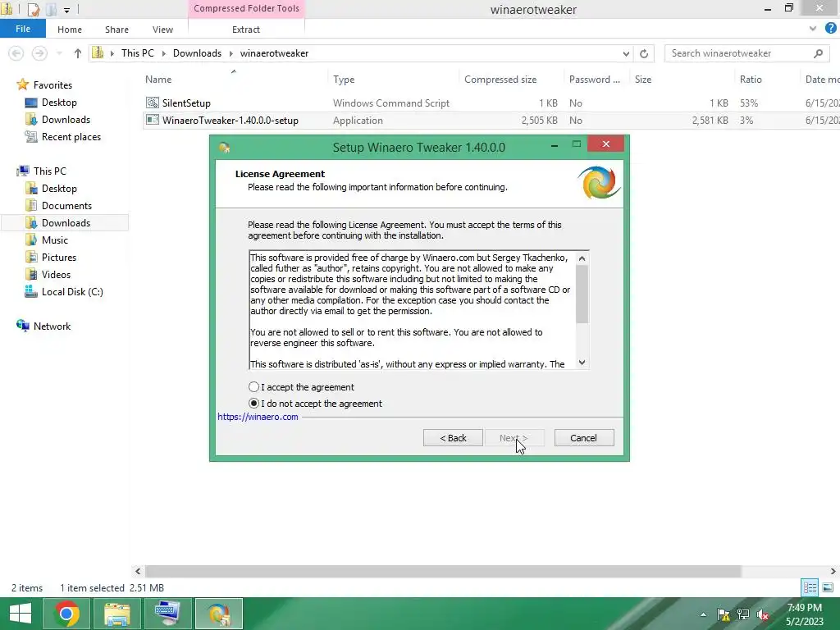Click the license agreement scrollbar thumb
The image size is (840, 630).
582,294
